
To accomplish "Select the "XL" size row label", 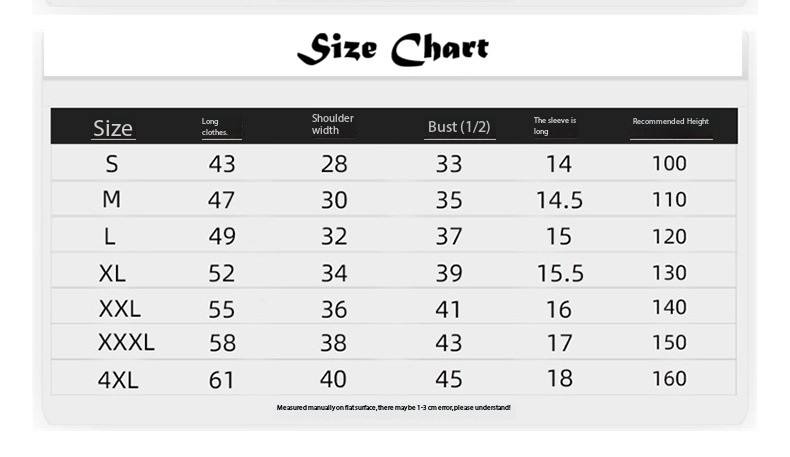I will [x=112, y=273].
